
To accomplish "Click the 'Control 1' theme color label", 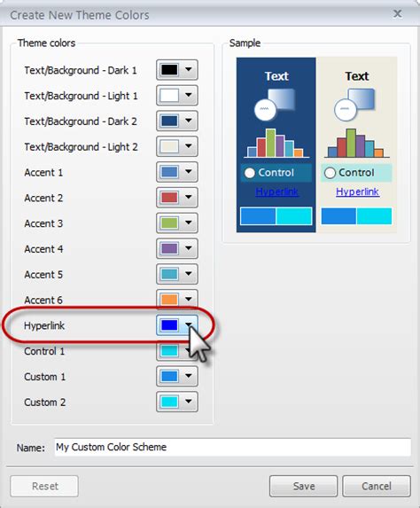I will coord(44,351).
